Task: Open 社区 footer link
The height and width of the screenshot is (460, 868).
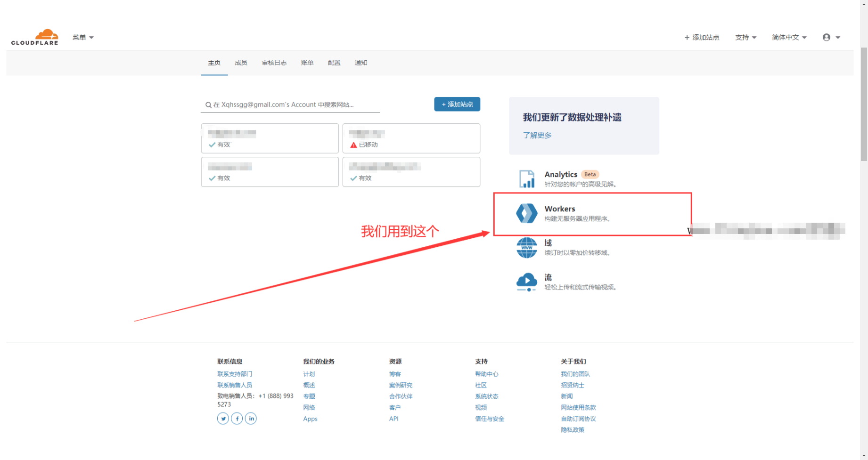Action: click(481, 385)
